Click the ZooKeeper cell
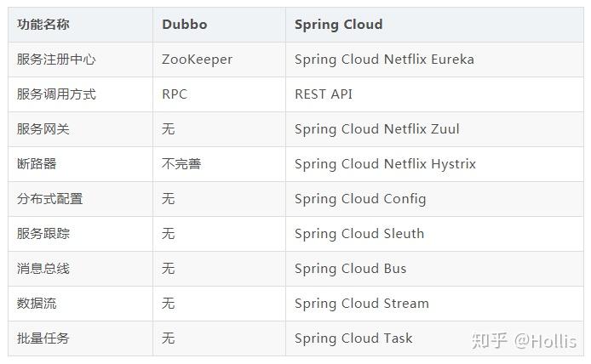Image resolution: width=591 pixels, height=364 pixels. coord(197,60)
